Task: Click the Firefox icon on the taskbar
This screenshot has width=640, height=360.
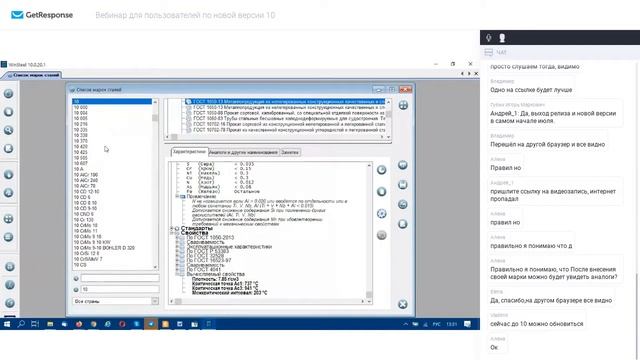Action: click(79, 324)
